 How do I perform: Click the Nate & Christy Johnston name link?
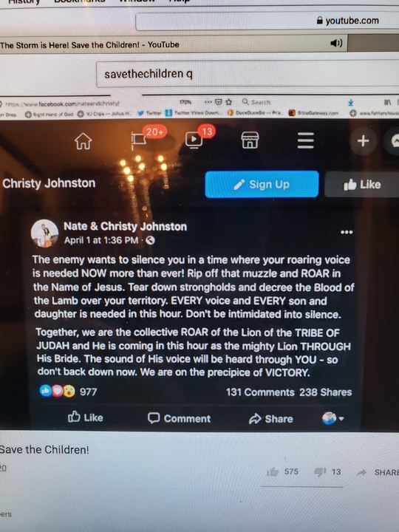coord(125,226)
